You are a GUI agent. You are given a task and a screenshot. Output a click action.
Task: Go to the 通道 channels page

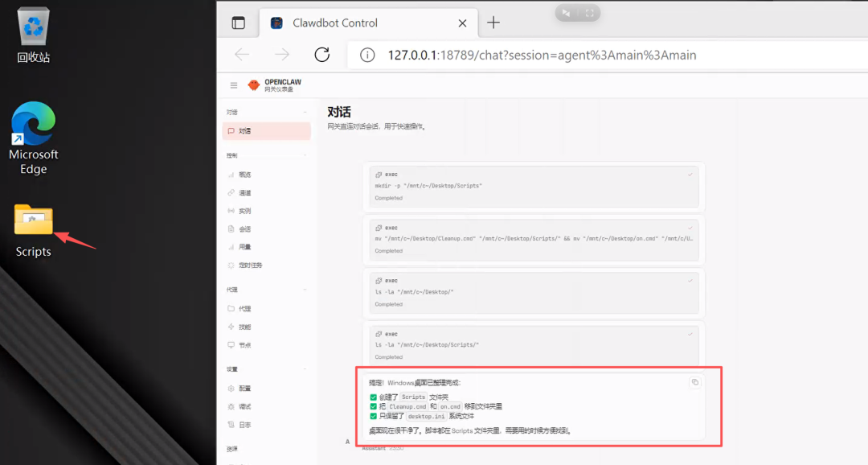[x=266, y=193]
